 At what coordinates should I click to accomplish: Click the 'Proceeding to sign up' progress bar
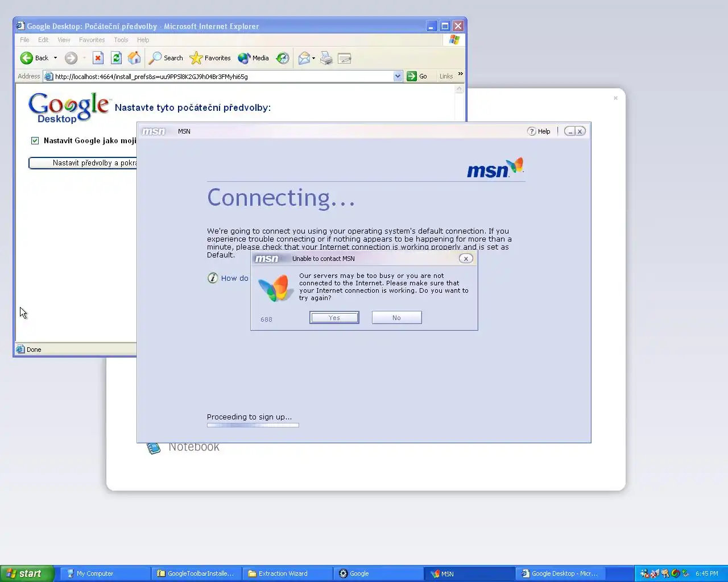(x=253, y=425)
